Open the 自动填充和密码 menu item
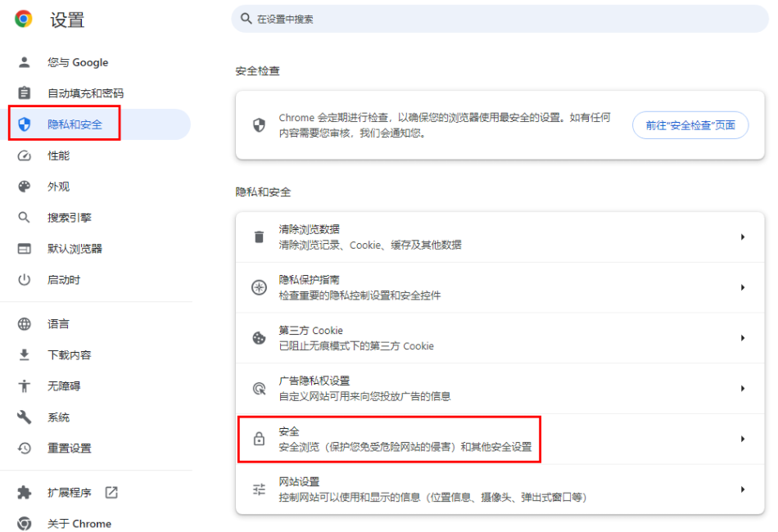This screenshot has width=778, height=532. (x=95, y=92)
